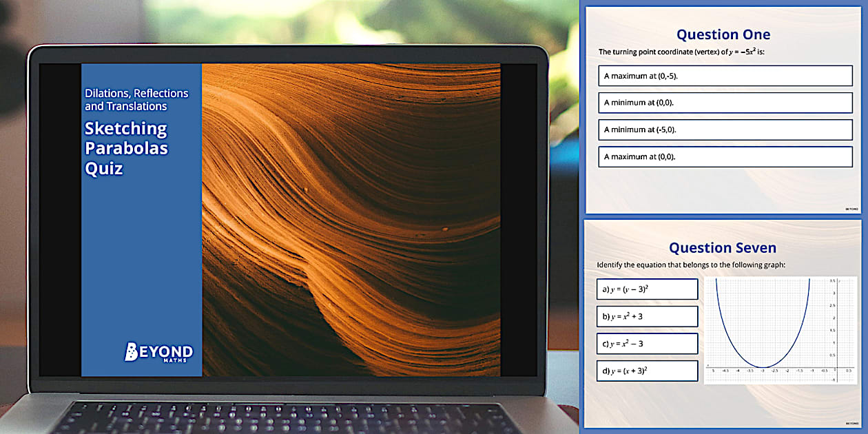This screenshot has height=434, width=868.
Task: Click 'Dilations, Reflections and Translations' subtitle
Action: pyautogui.click(x=136, y=100)
